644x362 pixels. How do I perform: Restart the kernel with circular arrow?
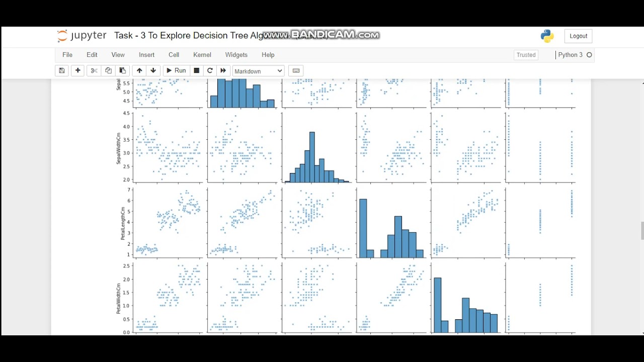(210, 71)
